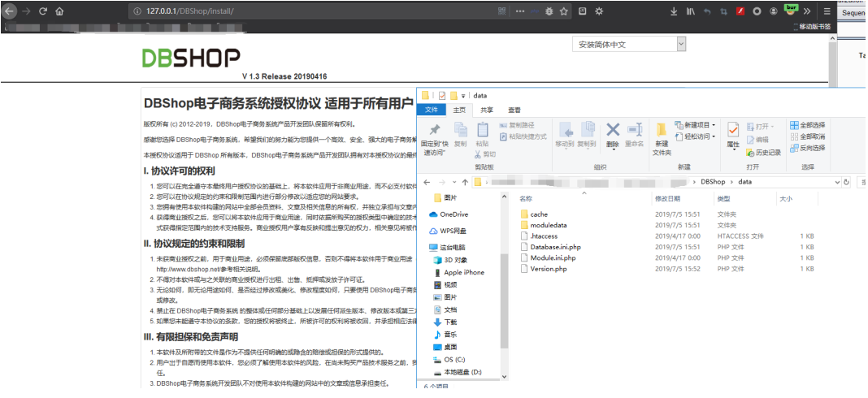The height and width of the screenshot is (398, 868).
Task: Click 反向选择 in the ribbon
Action: pos(808,149)
